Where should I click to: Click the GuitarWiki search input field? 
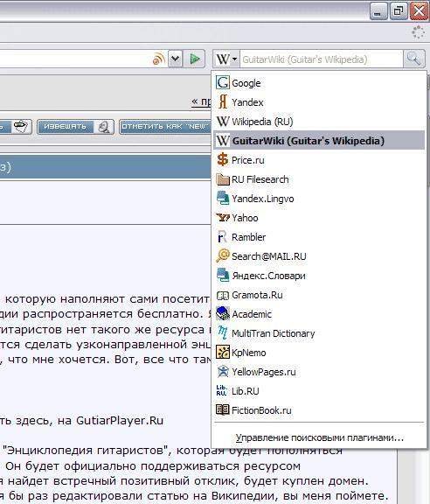(321, 59)
